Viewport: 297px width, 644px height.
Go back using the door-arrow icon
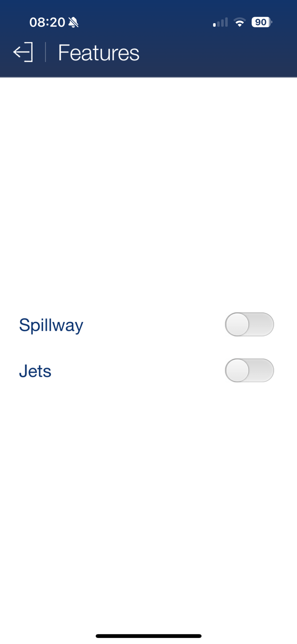(x=23, y=52)
